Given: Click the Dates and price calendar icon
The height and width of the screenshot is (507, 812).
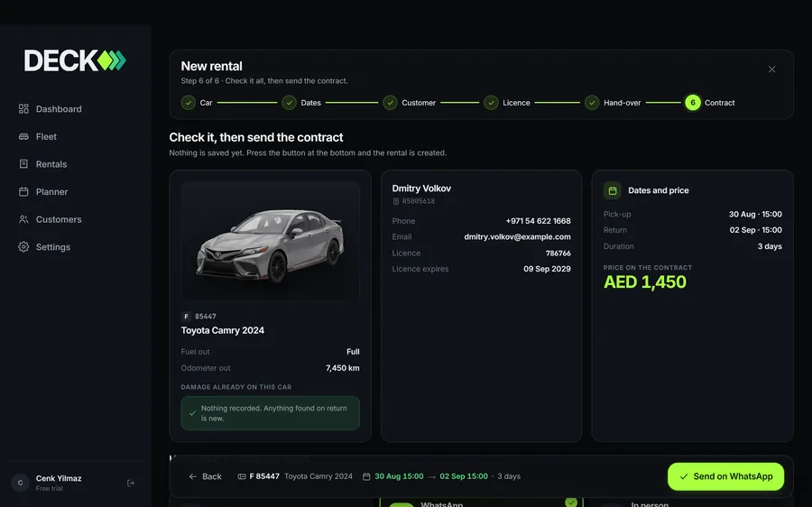Looking at the screenshot, I should 612,190.
